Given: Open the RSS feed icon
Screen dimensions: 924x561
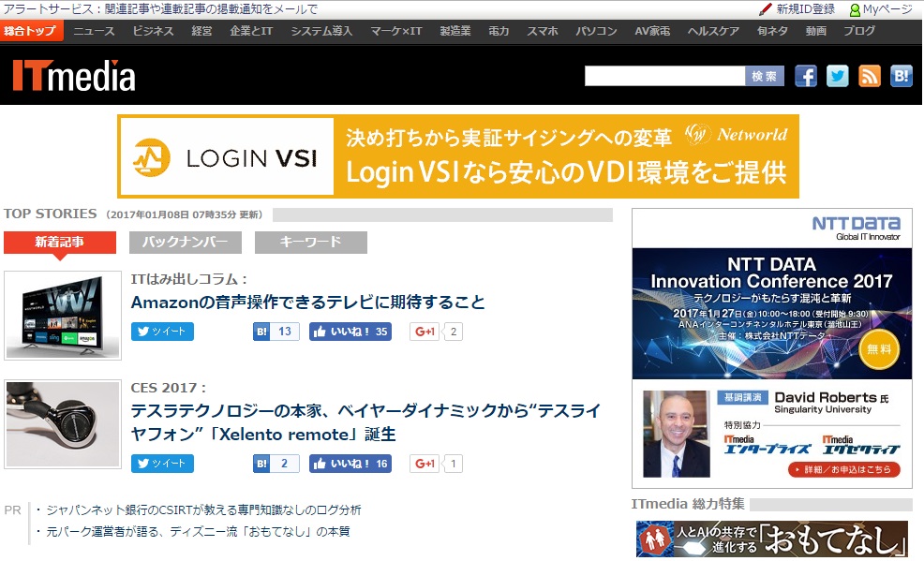Looking at the screenshot, I should pos(870,76).
